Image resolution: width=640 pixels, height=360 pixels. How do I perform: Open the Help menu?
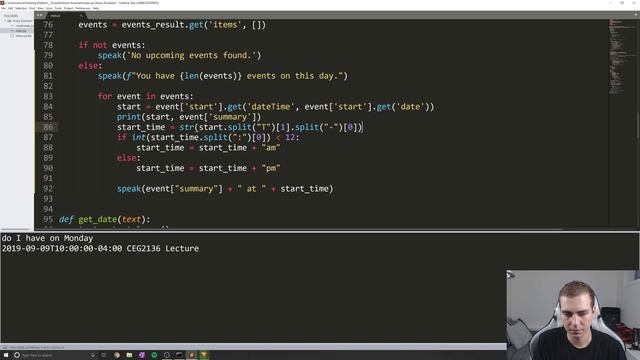(x=96, y=8)
